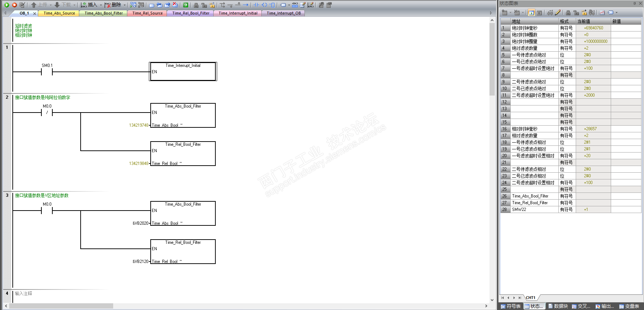Click the network 4 comment field
This screenshot has height=310, width=644.
[24, 293]
